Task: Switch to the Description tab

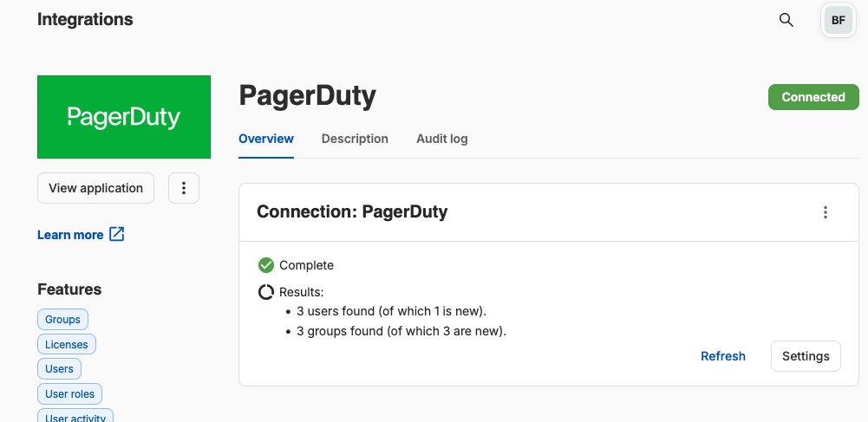Action: tap(355, 139)
